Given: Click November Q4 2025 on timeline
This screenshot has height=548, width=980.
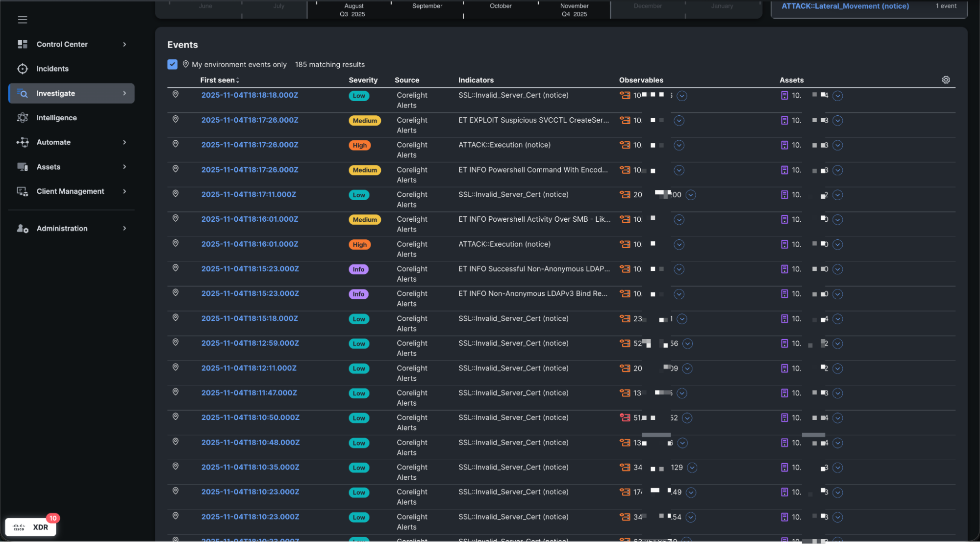Looking at the screenshot, I should click(574, 10).
